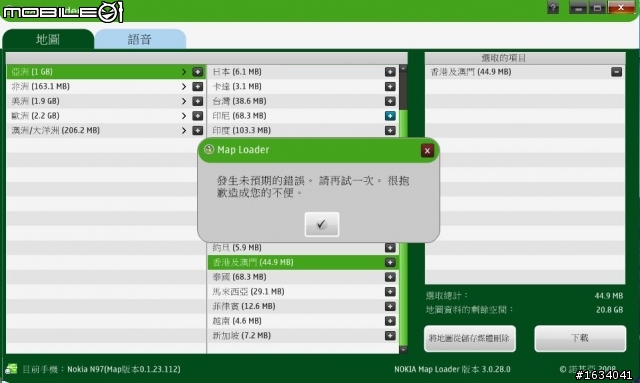The height and width of the screenshot is (383, 640).
Task: Click the country list scrollbar down arrow
Action: point(403,350)
